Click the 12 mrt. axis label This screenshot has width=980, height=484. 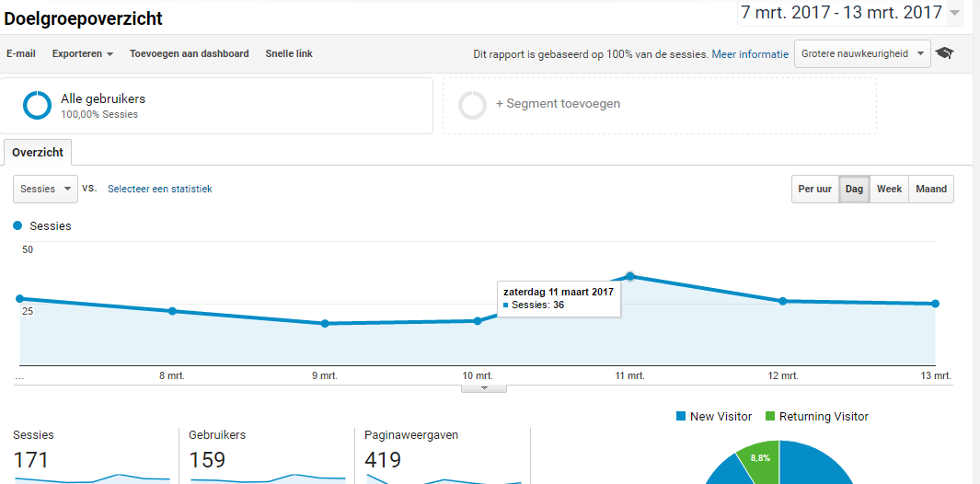pyautogui.click(x=782, y=375)
